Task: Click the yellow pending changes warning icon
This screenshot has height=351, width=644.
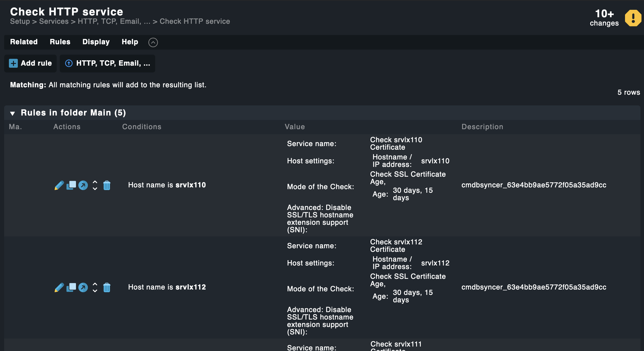Action: point(633,18)
